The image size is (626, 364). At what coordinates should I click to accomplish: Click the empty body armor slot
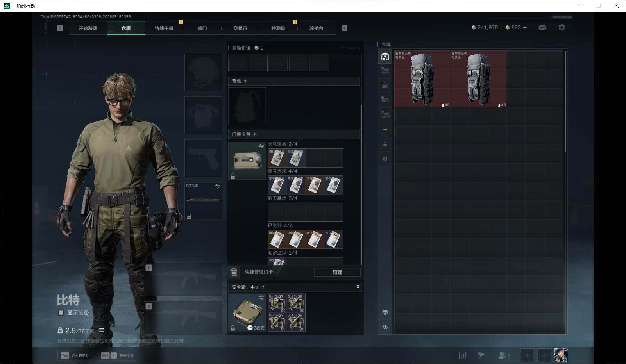[x=203, y=116]
